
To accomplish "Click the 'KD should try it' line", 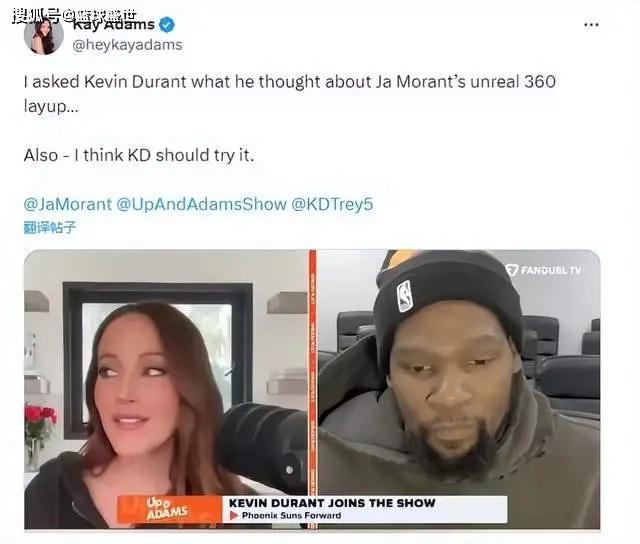I will pyautogui.click(x=139, y=155).
